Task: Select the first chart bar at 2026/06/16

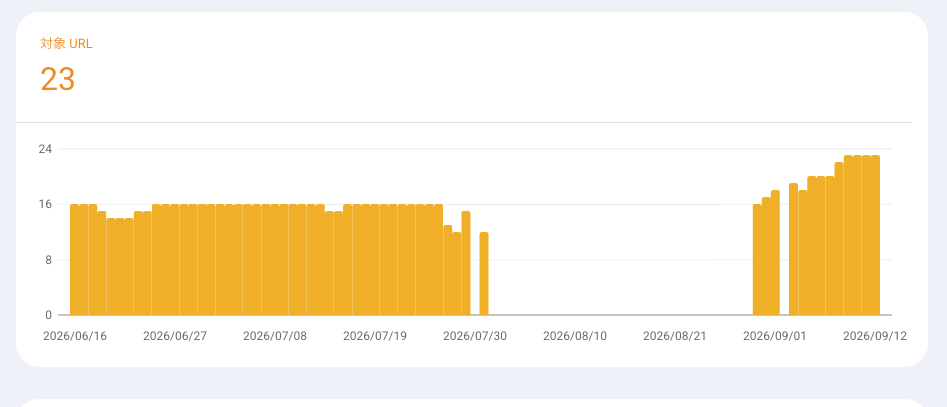Action: (75, 260)
